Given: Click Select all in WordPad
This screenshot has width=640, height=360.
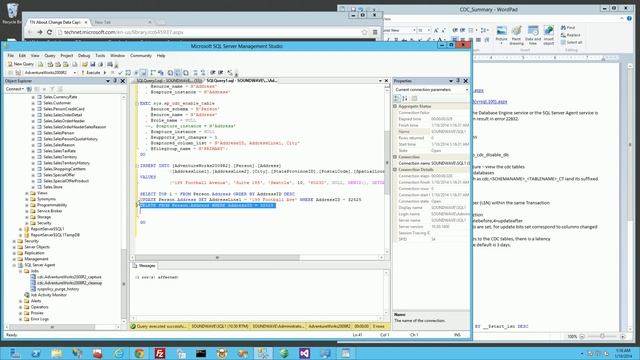Looking at the screenshot, I should click(571, 42).
